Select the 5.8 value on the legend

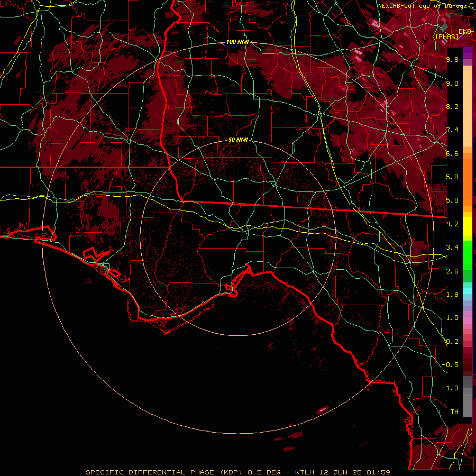pyautogui.click(x=452, y=177)
